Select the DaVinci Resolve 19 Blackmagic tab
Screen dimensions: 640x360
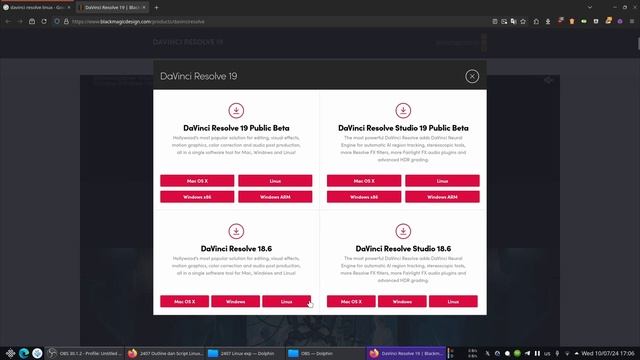(x=112, y=7)
